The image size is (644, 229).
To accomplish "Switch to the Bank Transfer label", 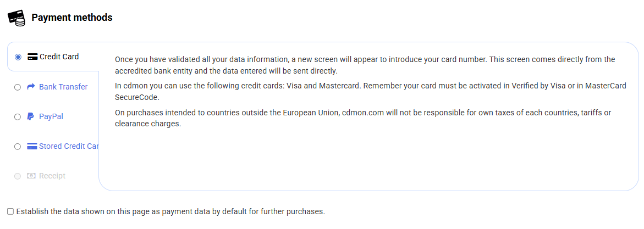I will pyautogui.click(x=63, y=87).
